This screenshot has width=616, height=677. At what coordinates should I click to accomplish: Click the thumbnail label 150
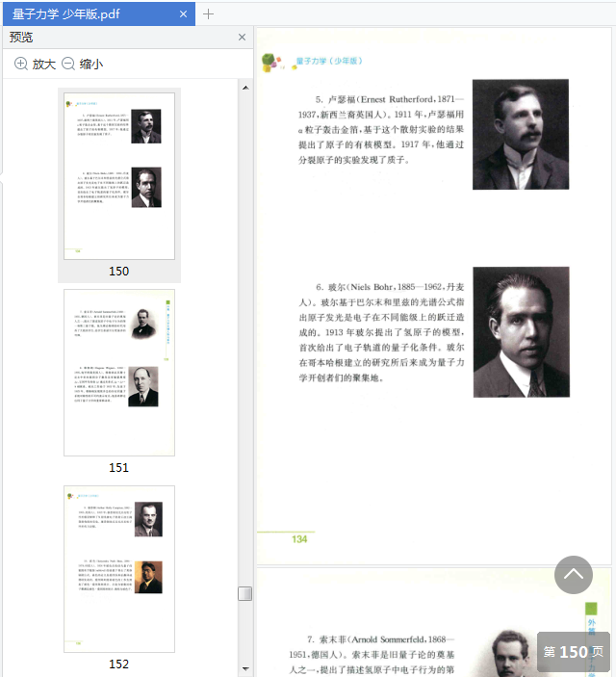(118, 272)
